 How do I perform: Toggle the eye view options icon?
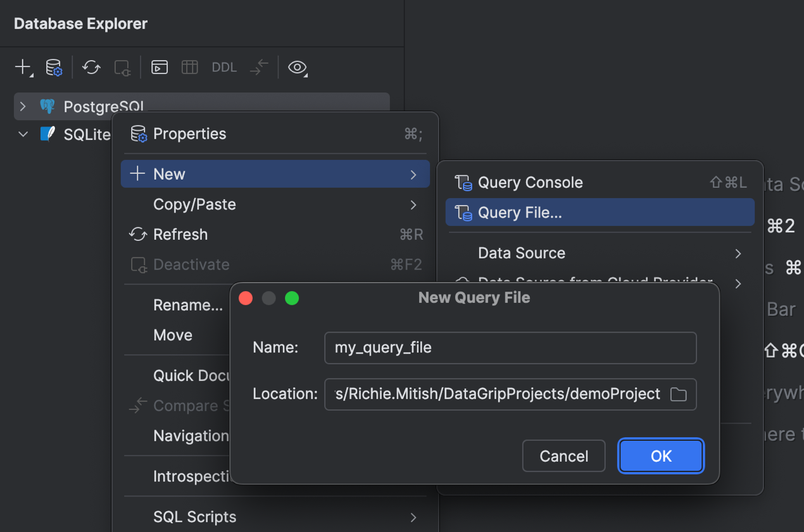[297, 68]
